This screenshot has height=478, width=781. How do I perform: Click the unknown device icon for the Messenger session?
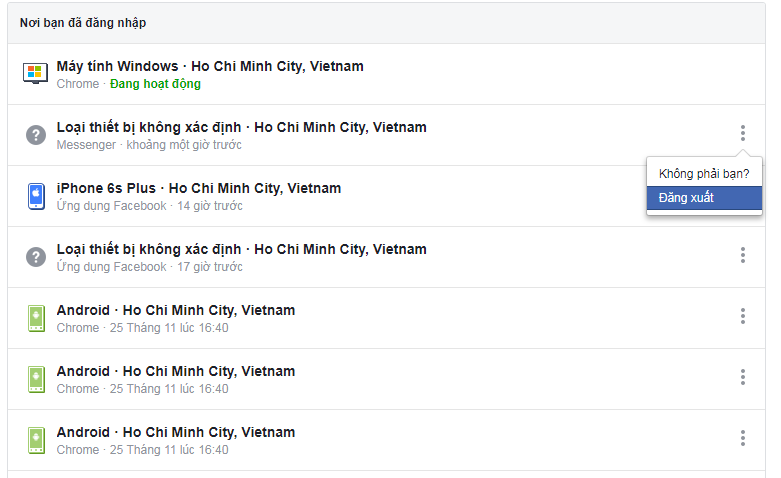pos(36,135)
